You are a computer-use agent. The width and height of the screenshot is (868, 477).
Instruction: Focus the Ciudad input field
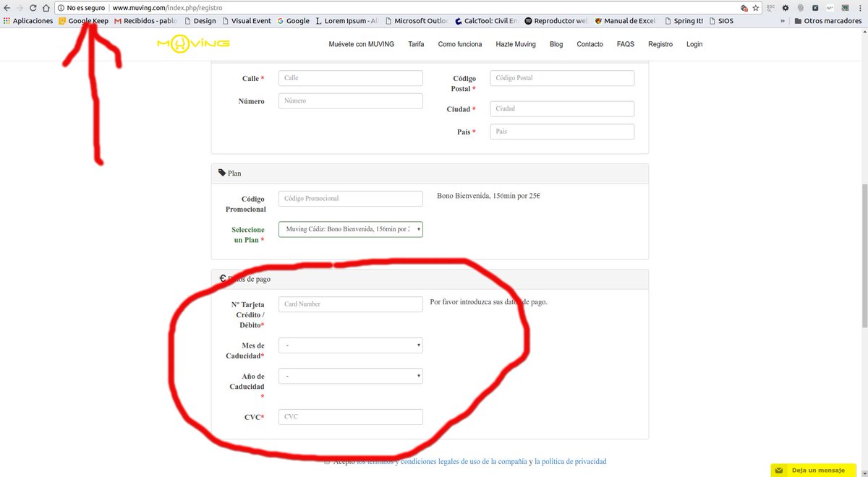click(x=562, y=108)
